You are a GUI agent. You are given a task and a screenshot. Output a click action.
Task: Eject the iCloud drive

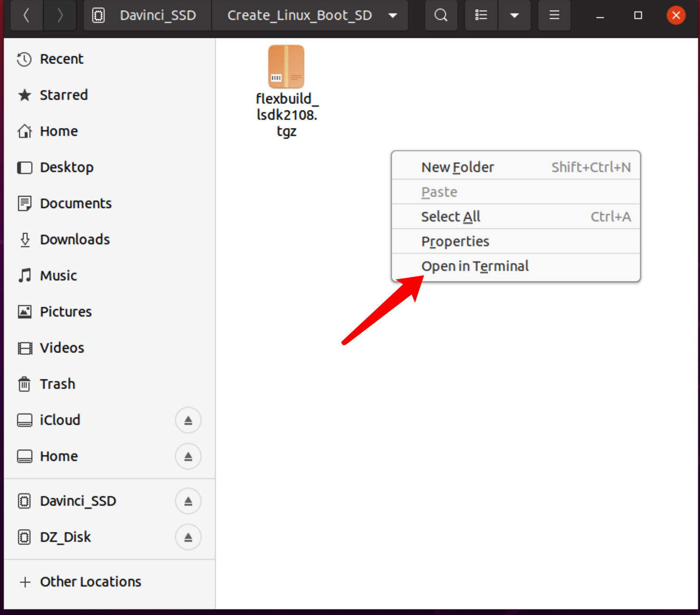[x=188, y=420]
